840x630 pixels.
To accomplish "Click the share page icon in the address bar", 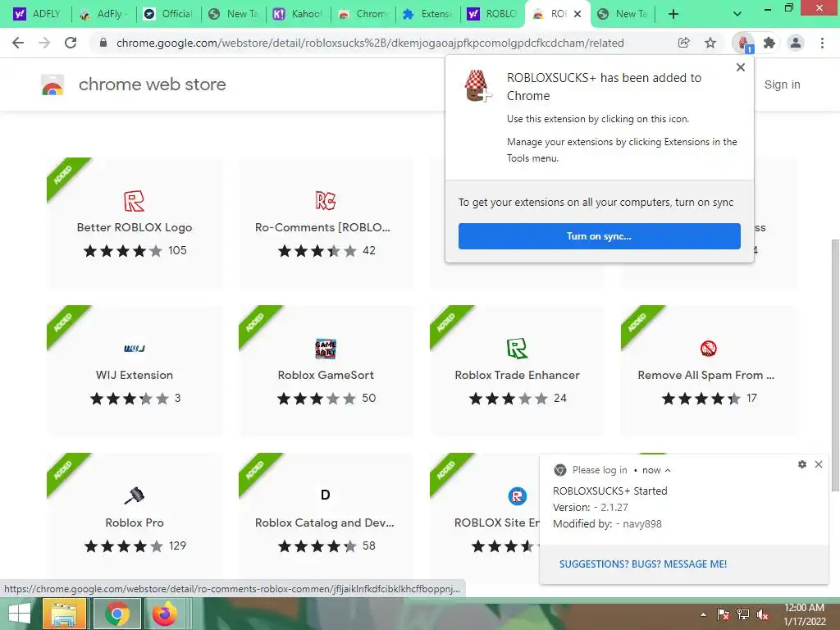I will click(x=683, y=43).
